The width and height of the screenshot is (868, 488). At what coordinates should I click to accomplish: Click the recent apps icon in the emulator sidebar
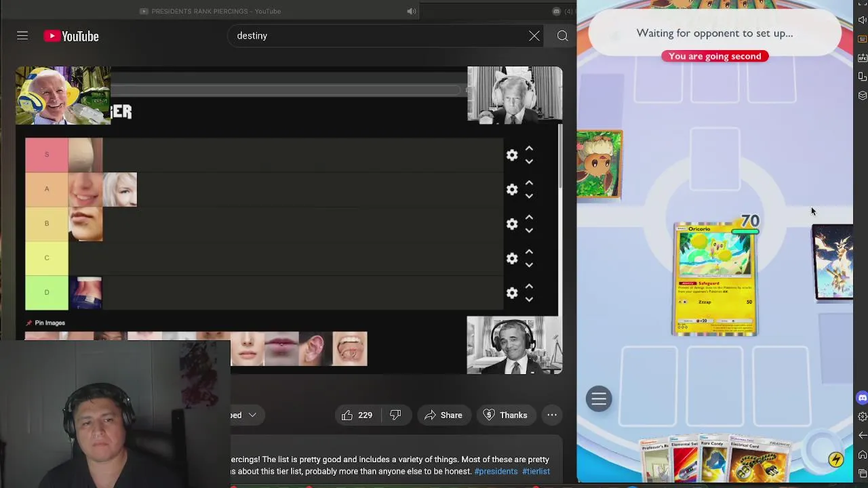[x=862, y=473]
